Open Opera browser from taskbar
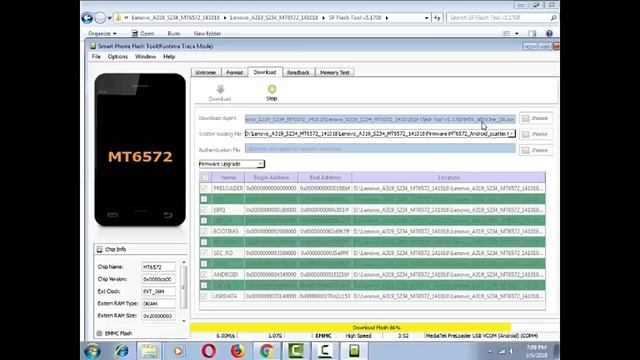The width and height of the screenshot is (640, 360). click(208, 351)
